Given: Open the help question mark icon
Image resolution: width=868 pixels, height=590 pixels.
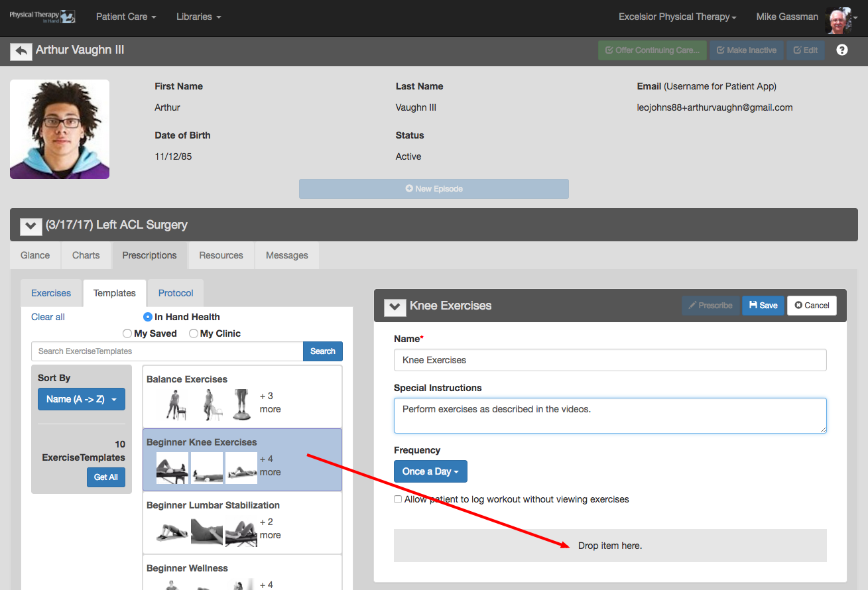Looking at the screenshot, I should pos(842,50).
